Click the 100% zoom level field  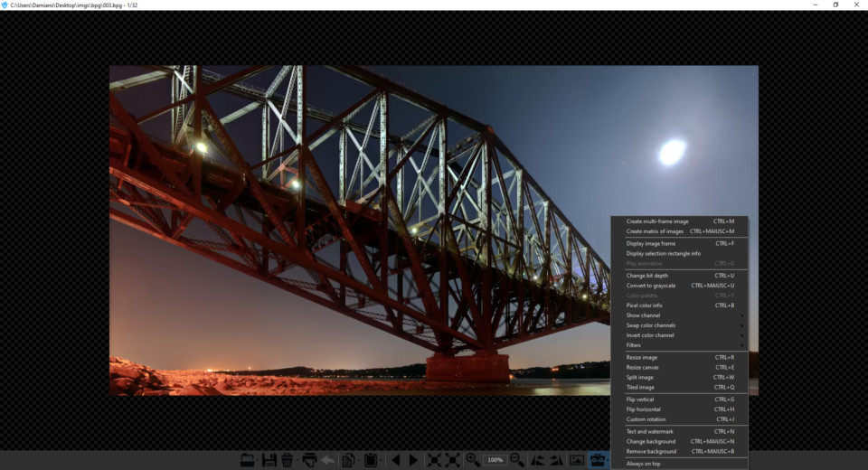pos(495,460)
